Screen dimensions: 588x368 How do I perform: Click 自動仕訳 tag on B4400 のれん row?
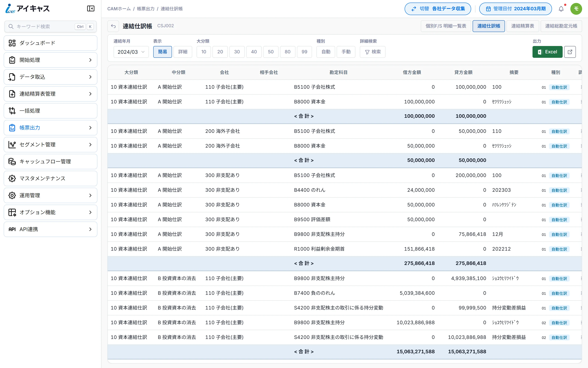click(x=559, y=190)
